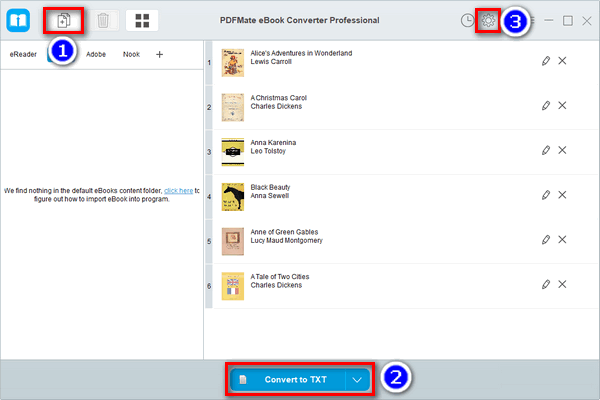This screenshot has width=600, height=400.
Task: Remove Anne of Green Gables from list
Action: pos(562,240)
